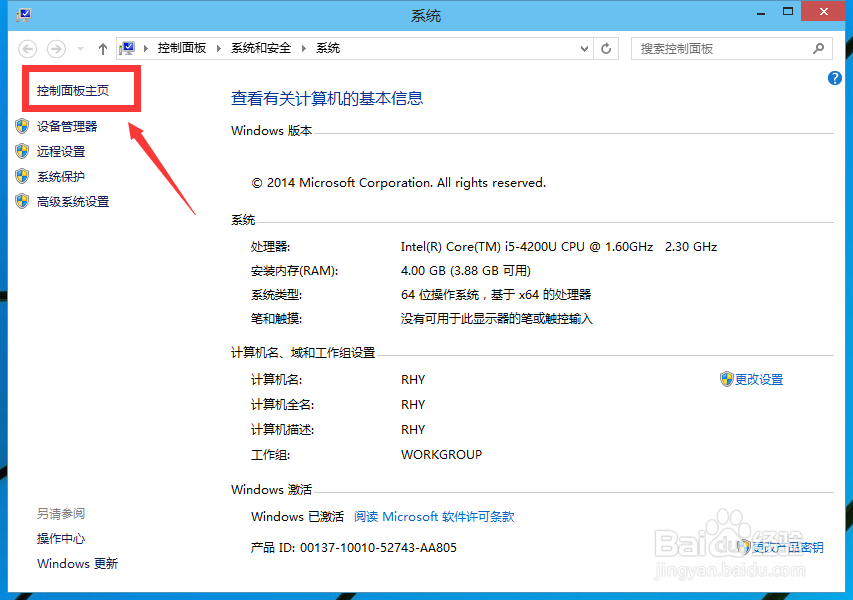This screenshot has width=853, height=600.
Task: Click the Windows 已激活 status text
Action: 297,516
